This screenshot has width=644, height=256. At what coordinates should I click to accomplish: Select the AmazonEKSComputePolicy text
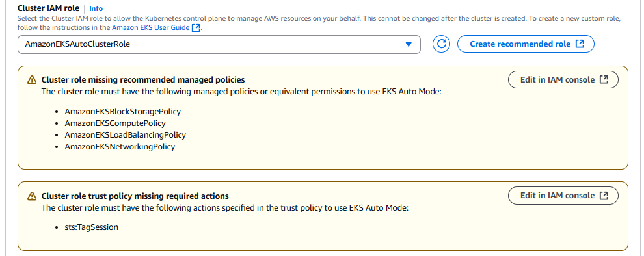point(115,123)
